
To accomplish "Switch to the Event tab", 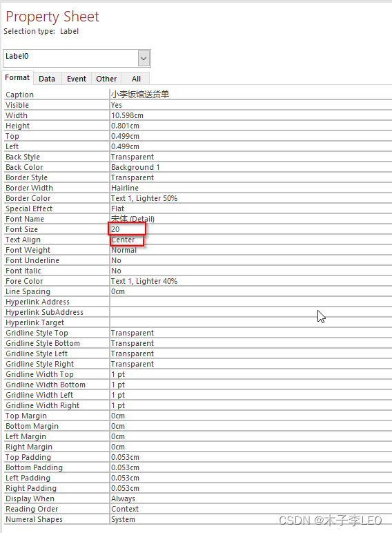I will (77, 79).
